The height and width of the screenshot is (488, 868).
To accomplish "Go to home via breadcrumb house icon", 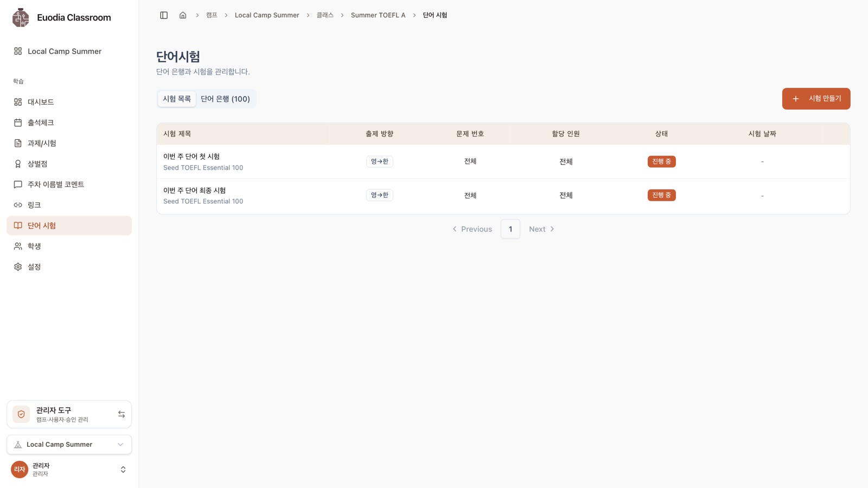I will click(183, 15).
